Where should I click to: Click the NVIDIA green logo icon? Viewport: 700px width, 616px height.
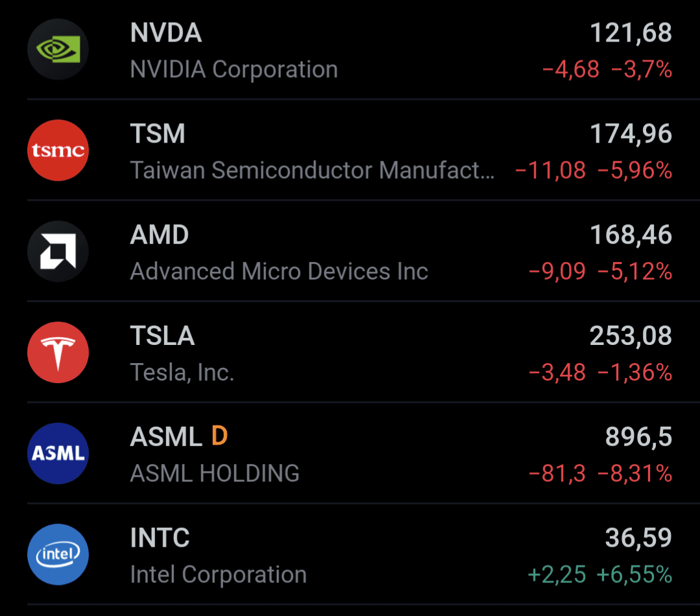[58, 49]
